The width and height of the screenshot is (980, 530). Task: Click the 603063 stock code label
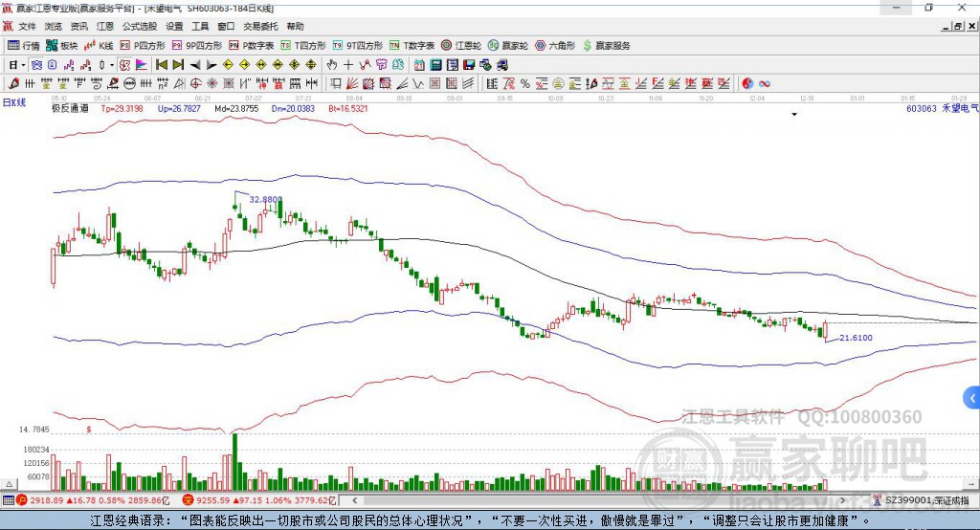tap(922, 109)
